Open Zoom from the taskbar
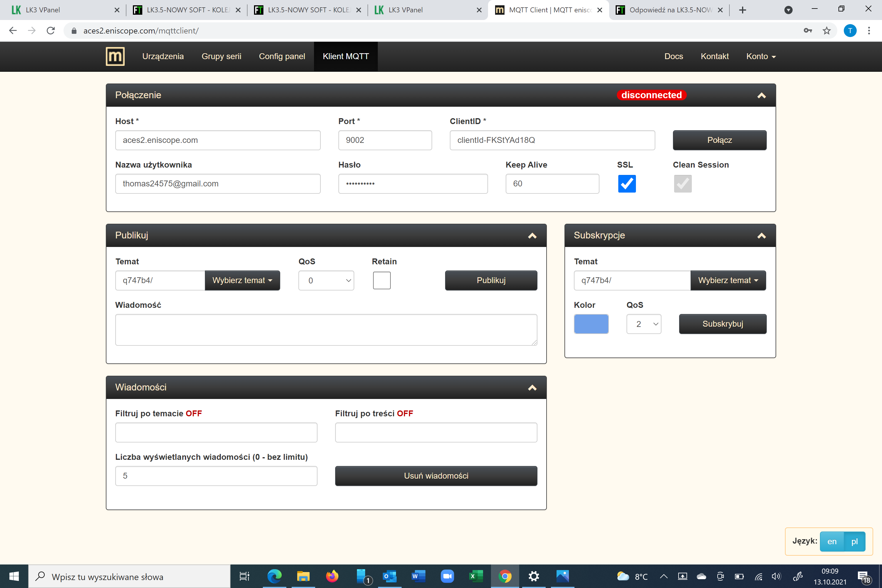This screenshot has height=588, width=882. click(447, 576)
